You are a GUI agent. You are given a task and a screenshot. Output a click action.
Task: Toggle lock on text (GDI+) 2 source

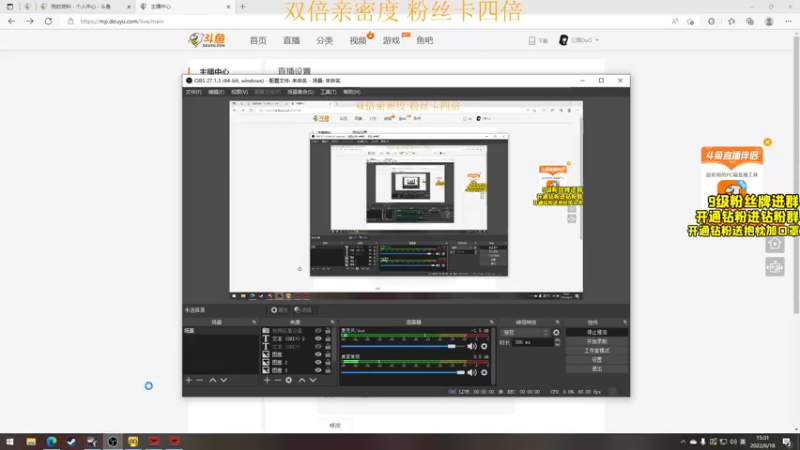point(328,339)
